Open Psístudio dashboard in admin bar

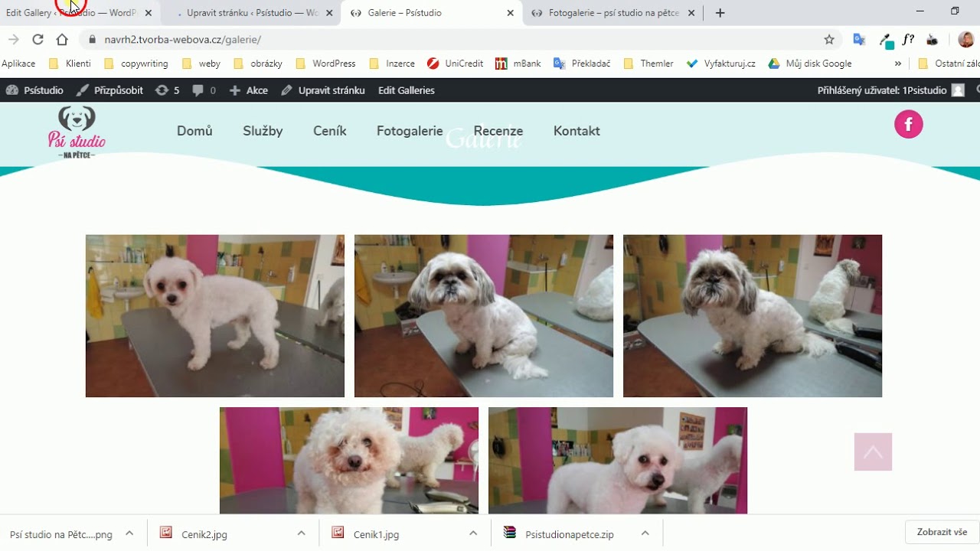34,90
